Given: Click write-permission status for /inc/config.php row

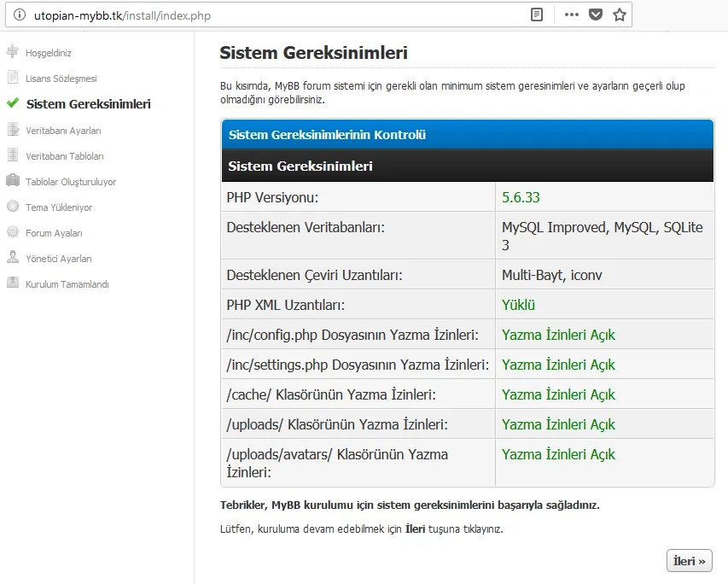Looking at the screenshot, I should point(558,335).
